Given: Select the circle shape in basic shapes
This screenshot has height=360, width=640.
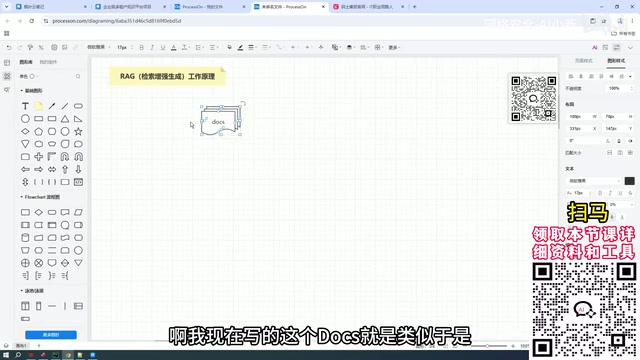Looking at the screenshot, I should click(x=25, y=119).
